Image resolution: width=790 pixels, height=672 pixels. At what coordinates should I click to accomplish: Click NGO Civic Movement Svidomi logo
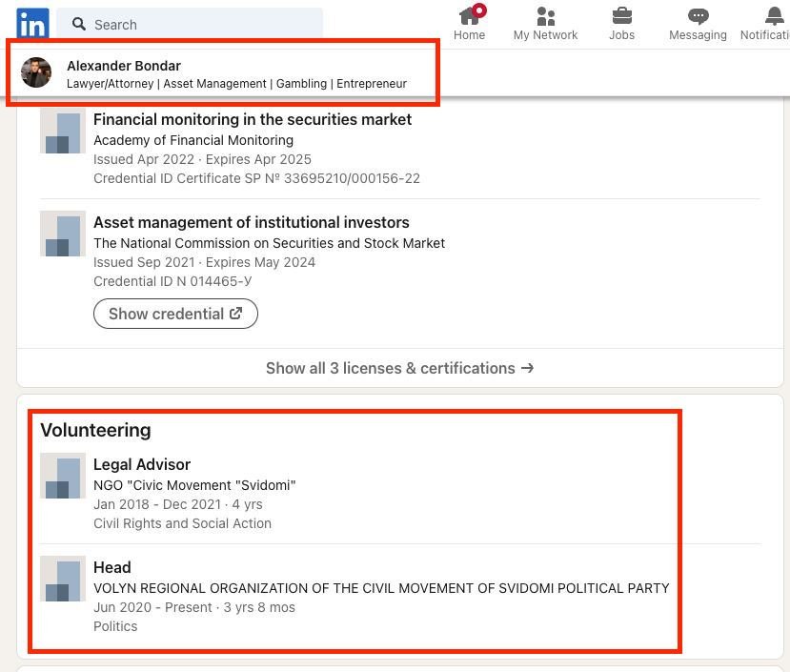(x=63, y=476)
